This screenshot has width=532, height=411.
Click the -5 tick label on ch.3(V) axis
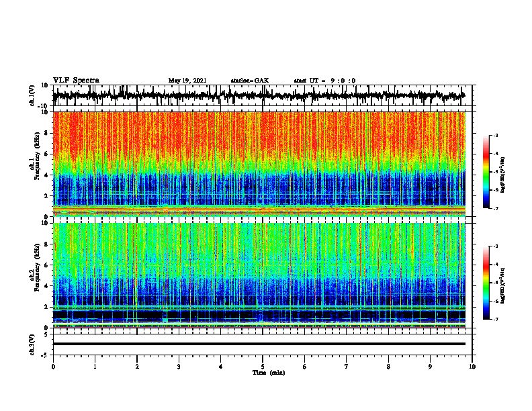(46, 355)
